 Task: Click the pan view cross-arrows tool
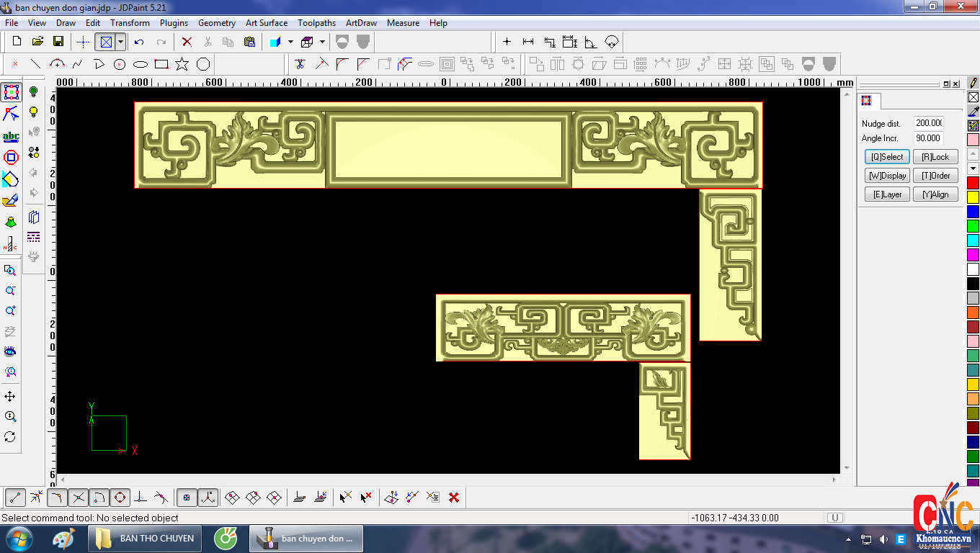[10, 397]
